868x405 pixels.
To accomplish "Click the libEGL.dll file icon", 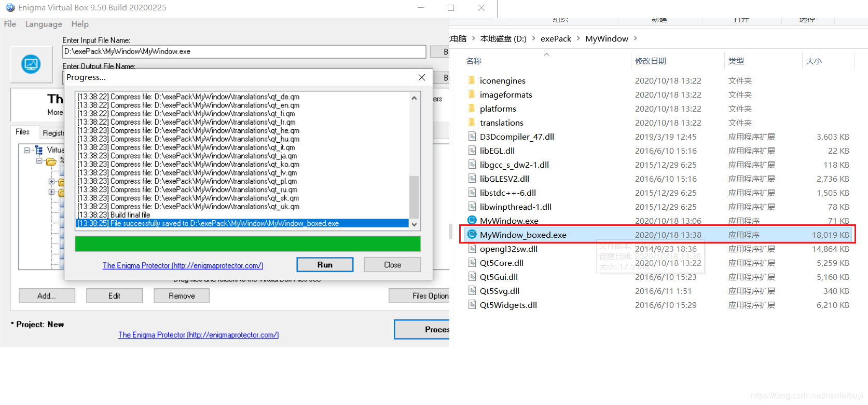I will click(x=472, y=151).
